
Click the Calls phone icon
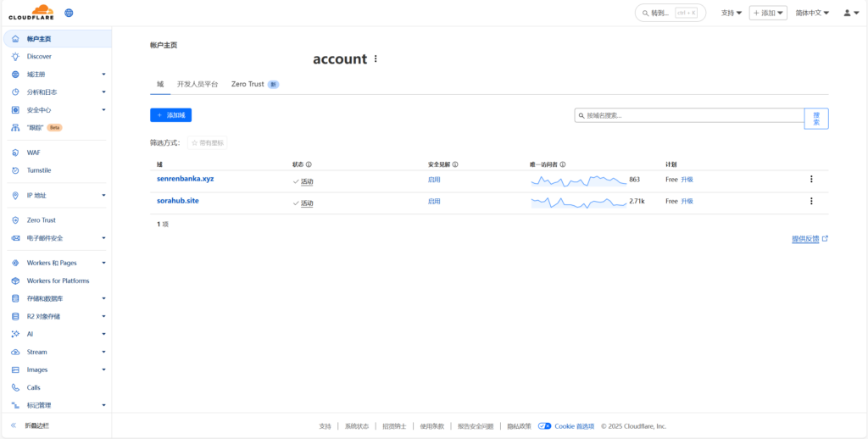pos(15,387)
